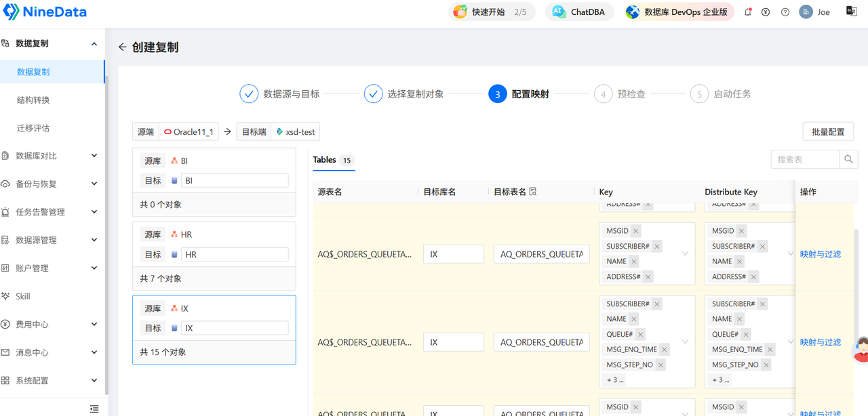Launch ChatDBA from the top bar

[579, 12]
